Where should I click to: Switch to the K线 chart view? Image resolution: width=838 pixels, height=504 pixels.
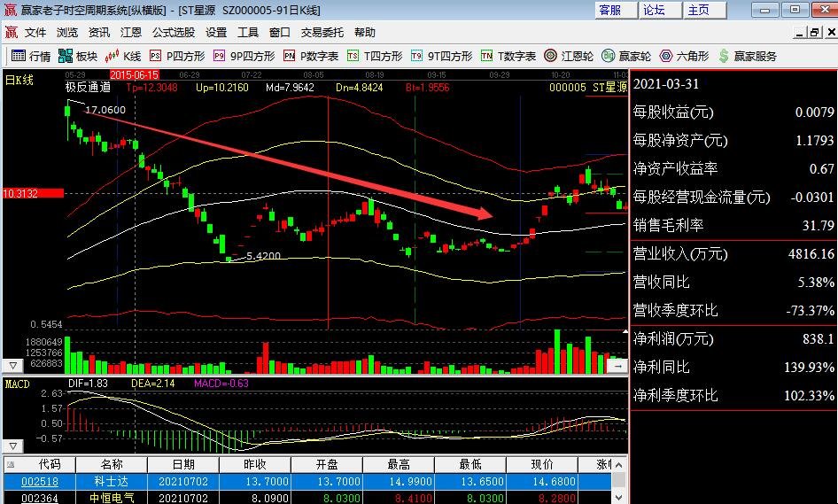pyautogui.click(x=123, y=56)
